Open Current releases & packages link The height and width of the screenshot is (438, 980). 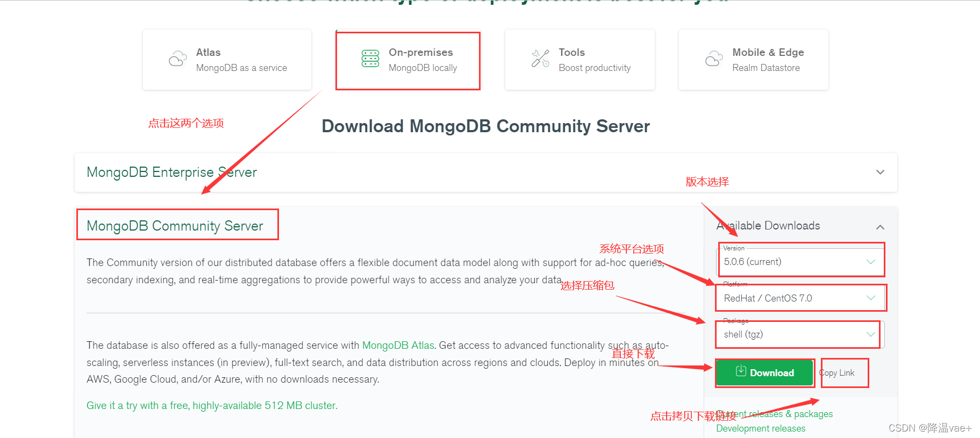point(775,414)
